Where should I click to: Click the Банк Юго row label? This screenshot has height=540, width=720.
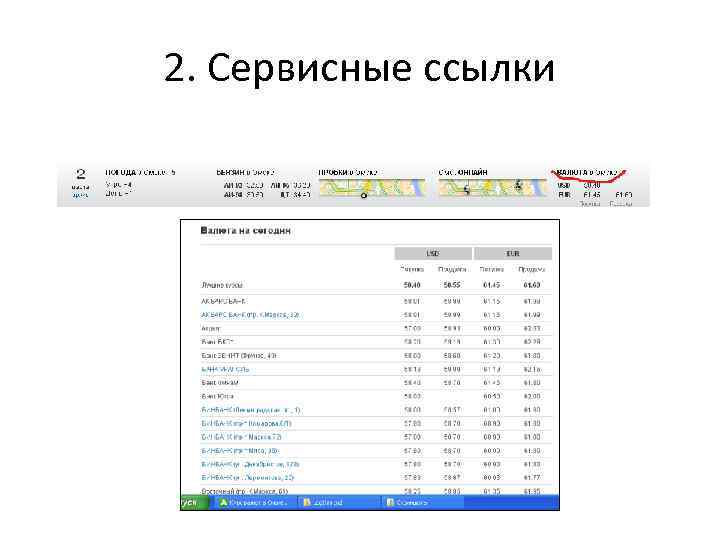pos(217,396)
